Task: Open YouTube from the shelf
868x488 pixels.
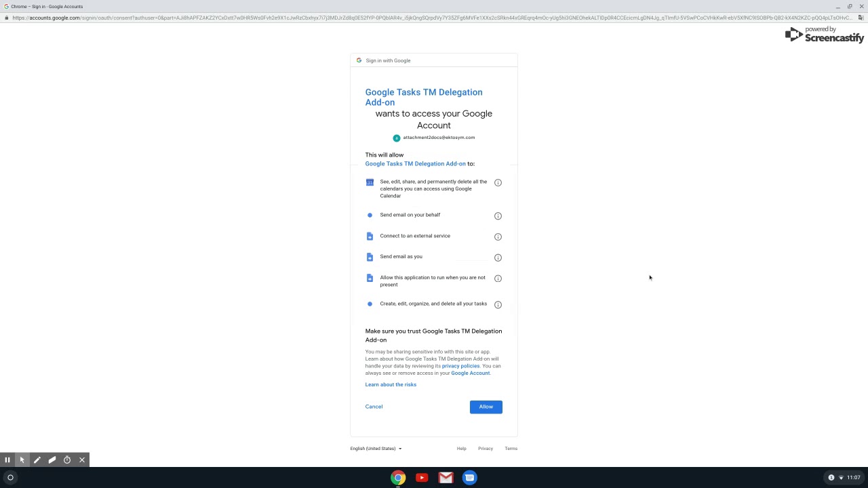Action: 422,478
